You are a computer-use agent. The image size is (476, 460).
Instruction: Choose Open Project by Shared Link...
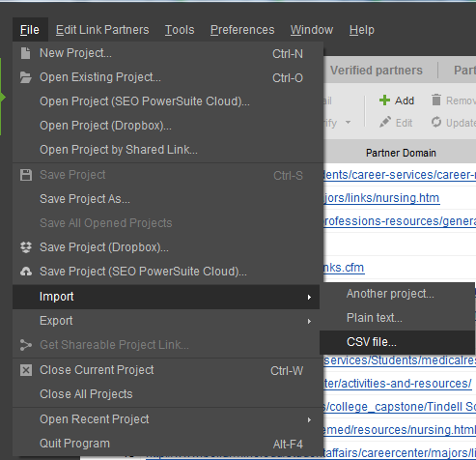tap(167, 150)
